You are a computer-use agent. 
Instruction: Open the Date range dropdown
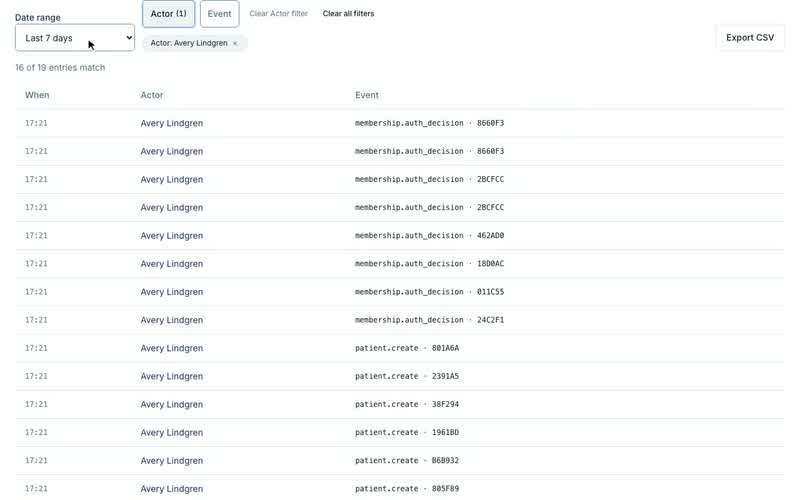pos(75,38)
